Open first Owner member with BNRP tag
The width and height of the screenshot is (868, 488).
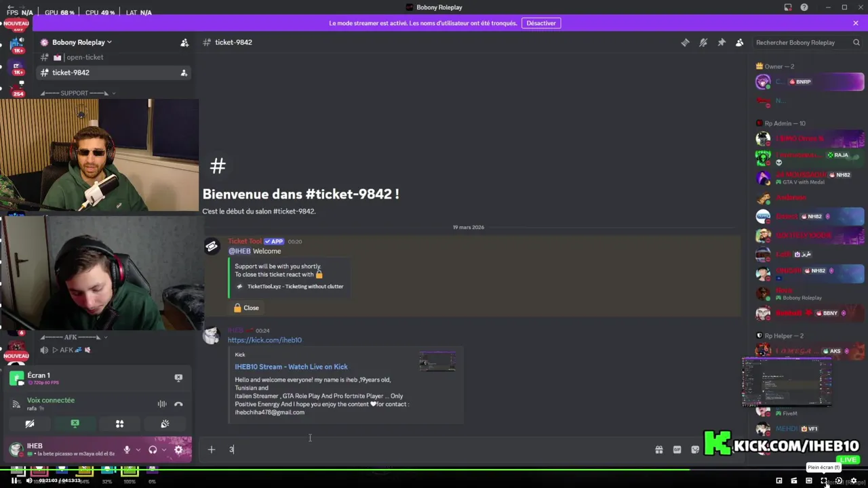coord(810,82)
